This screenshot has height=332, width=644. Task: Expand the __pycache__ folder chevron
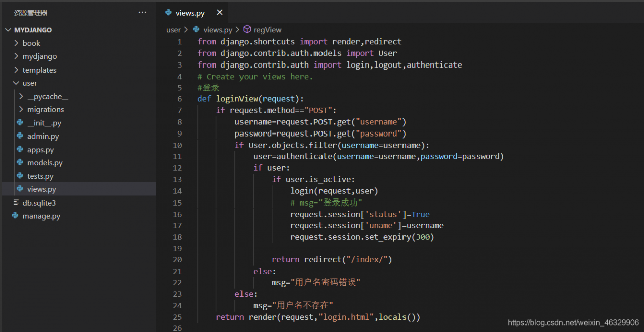pos(21,96)
